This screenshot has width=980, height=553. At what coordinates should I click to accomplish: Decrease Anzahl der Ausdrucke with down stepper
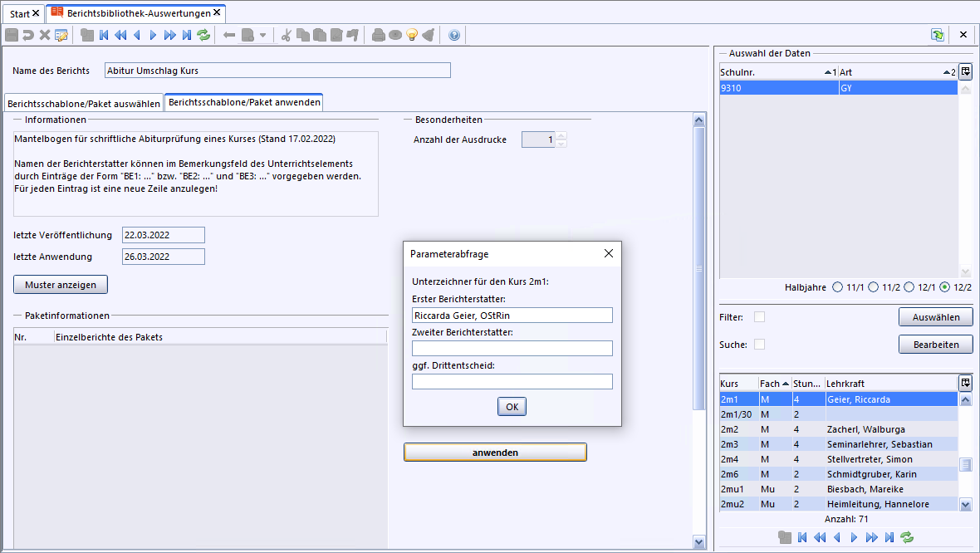561,144
